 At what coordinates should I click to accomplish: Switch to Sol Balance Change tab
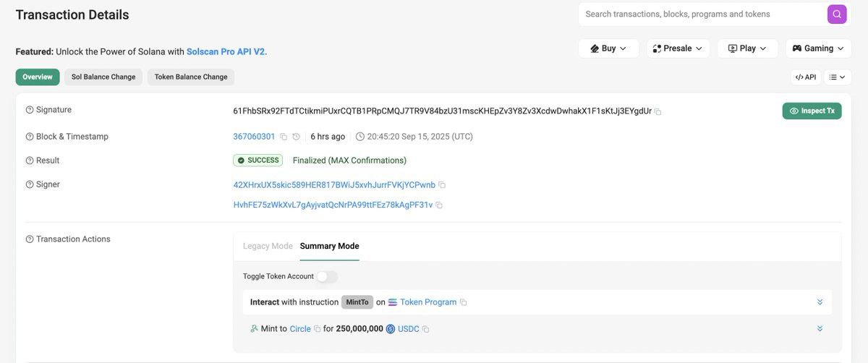103,77
